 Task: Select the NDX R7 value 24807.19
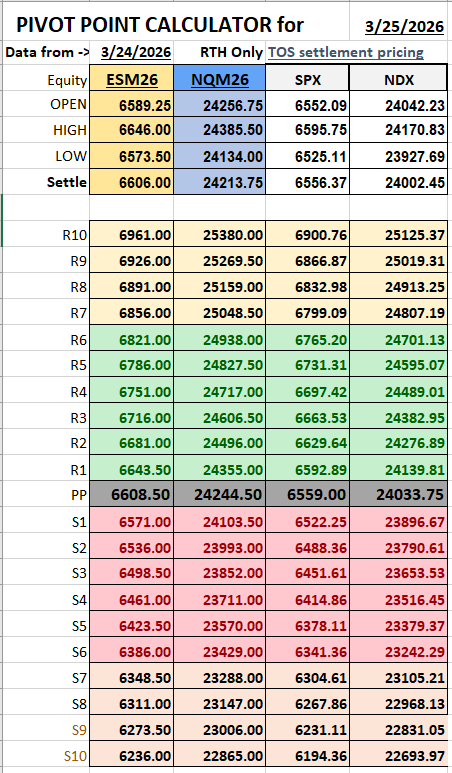pyautogui.click(x=399, y=312)
